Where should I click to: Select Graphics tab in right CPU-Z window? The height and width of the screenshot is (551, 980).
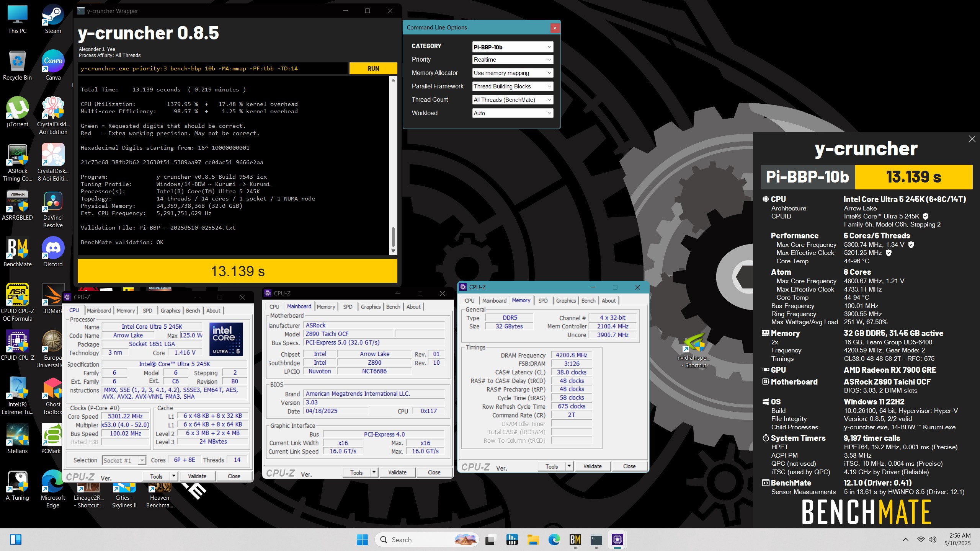click(566, 300)
